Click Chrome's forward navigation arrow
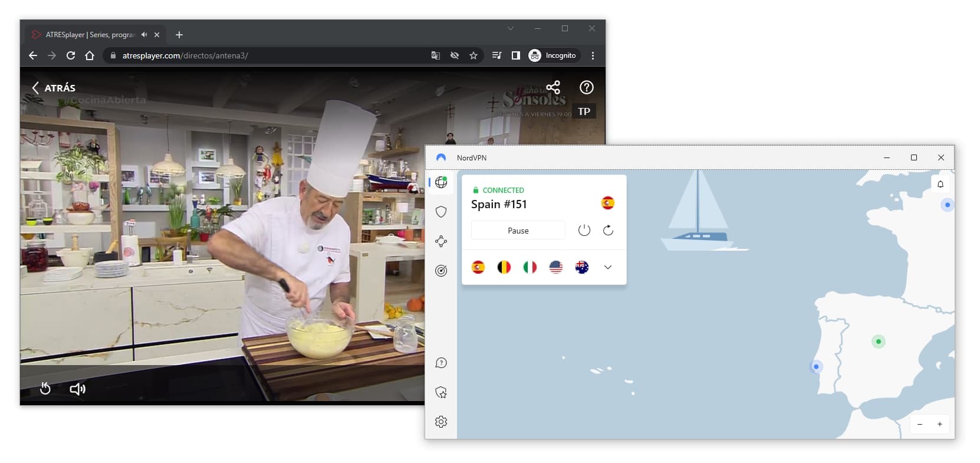This screenshot has height=463, width=980. pyautogui.click(x=52, y=55)
